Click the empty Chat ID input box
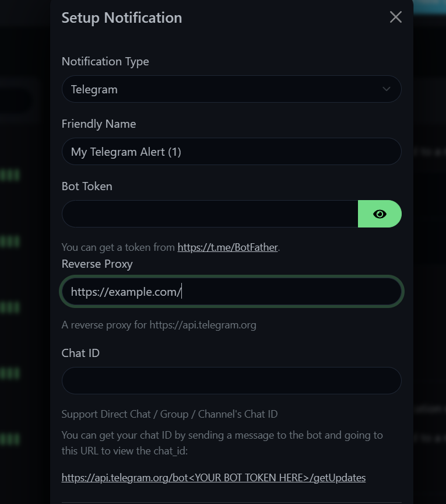This screenshot has height=504, width=446. tap(231, 380)
